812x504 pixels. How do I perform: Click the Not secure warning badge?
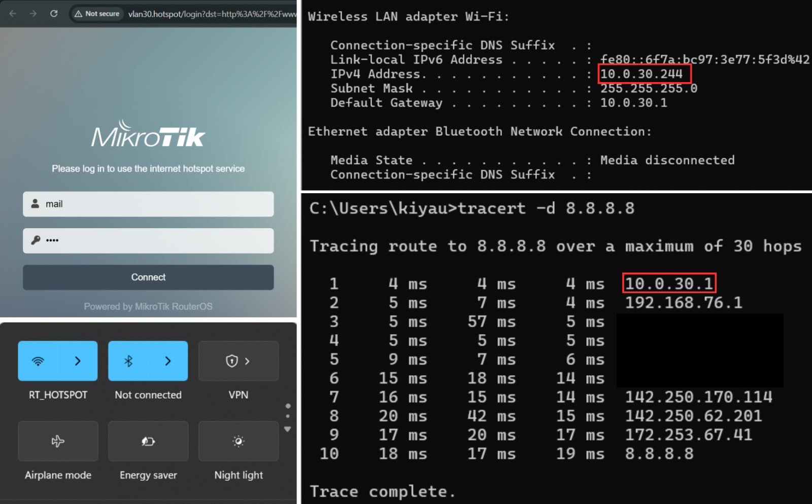97,14
